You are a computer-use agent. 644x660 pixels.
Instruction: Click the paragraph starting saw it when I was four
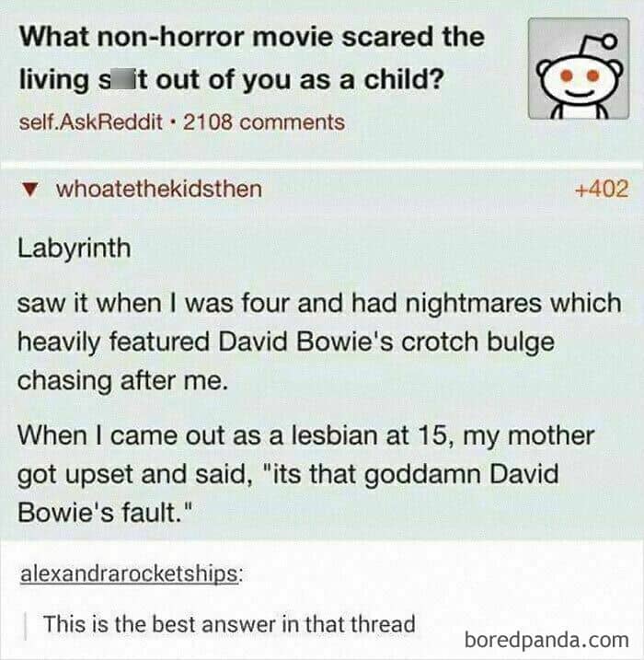point(319,342)
